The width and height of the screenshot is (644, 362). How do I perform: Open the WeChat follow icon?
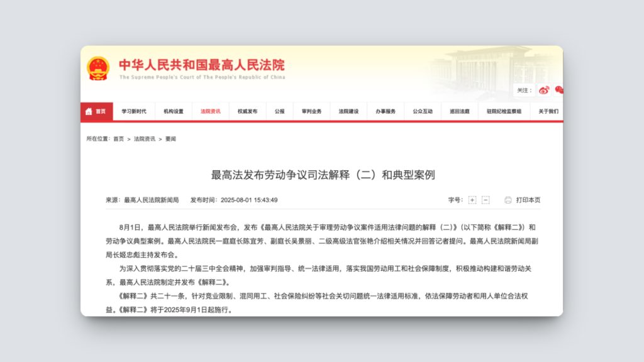click(x=558, y=90)
